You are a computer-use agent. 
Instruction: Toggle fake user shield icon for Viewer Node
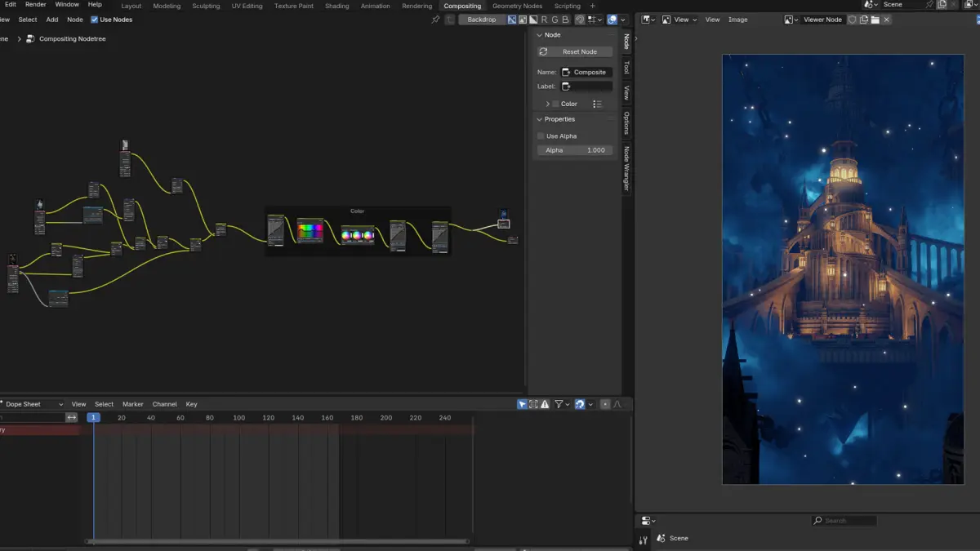tap(852, 20)
